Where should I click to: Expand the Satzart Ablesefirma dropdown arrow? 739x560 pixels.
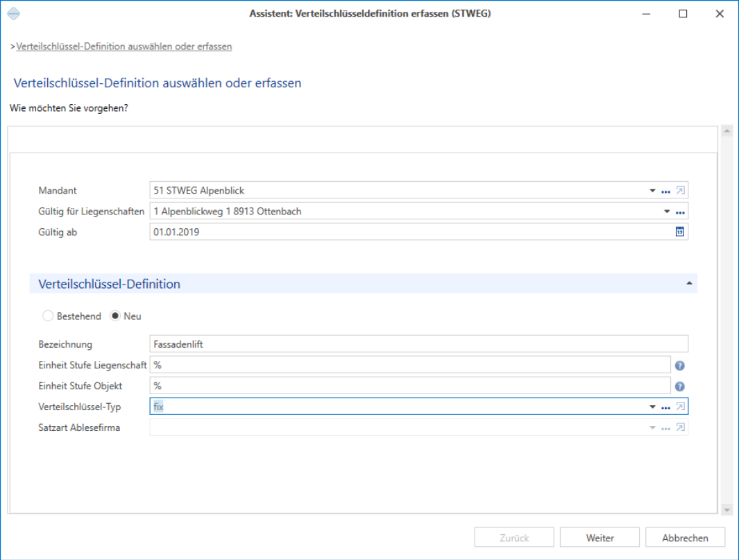pos(652,427)
